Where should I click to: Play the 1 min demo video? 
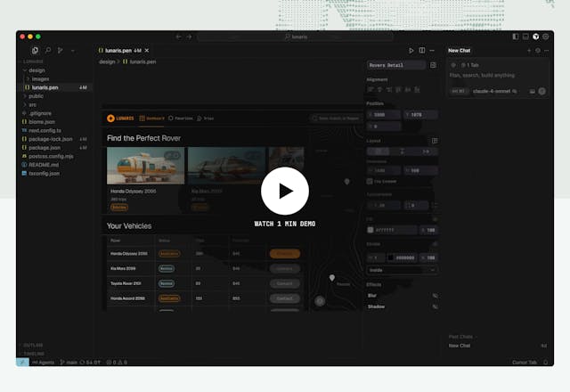coord(285,191)
